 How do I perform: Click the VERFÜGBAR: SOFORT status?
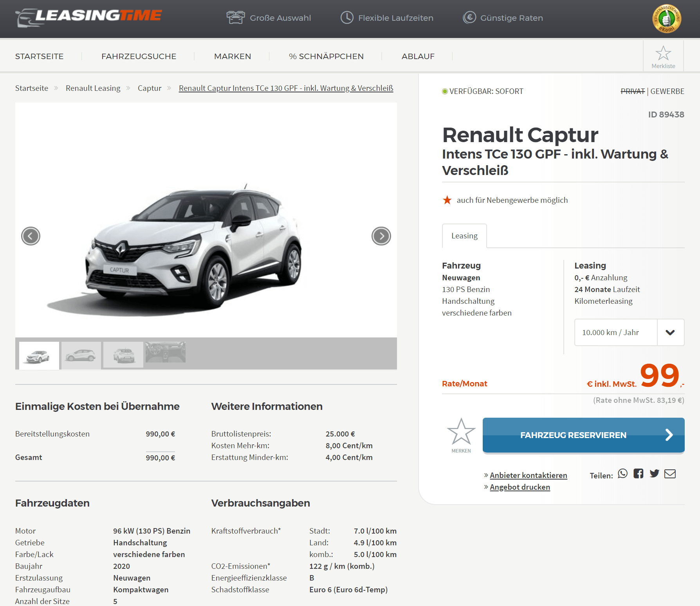483,91
